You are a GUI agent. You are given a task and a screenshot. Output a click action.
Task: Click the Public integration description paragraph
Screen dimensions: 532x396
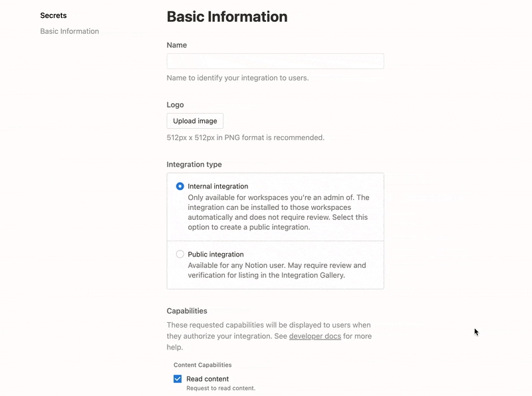(x=277, y=270)
